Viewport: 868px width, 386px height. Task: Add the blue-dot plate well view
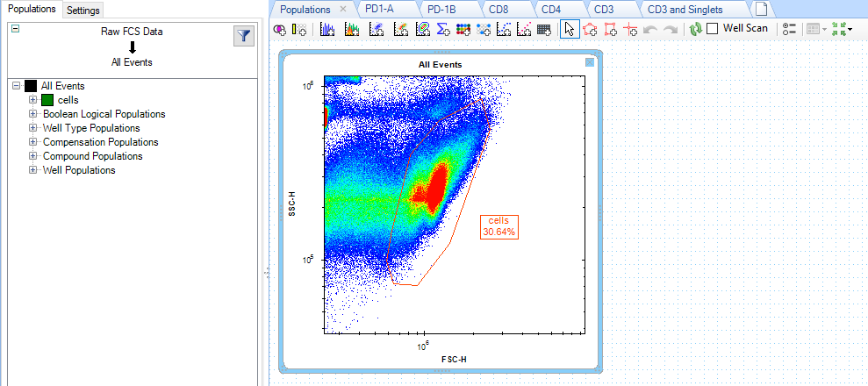click(x=484, y=29)
